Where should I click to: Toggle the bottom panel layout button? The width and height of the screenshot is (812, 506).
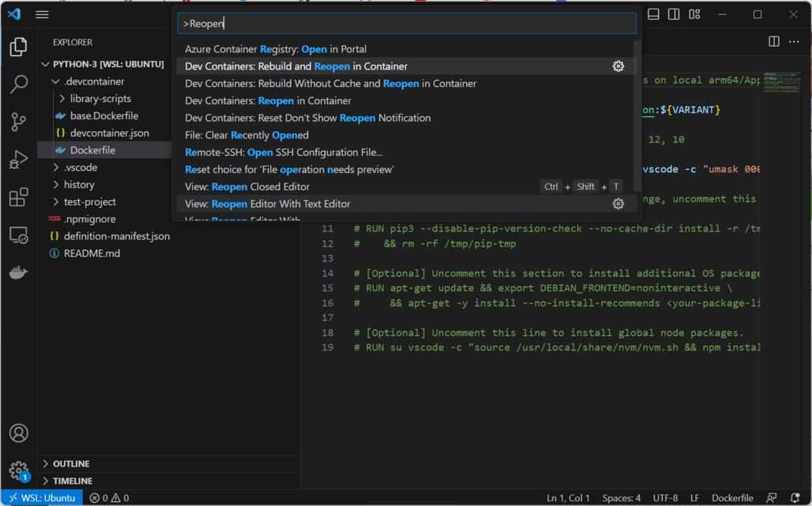pyautogui.click(x=653, y=14)
